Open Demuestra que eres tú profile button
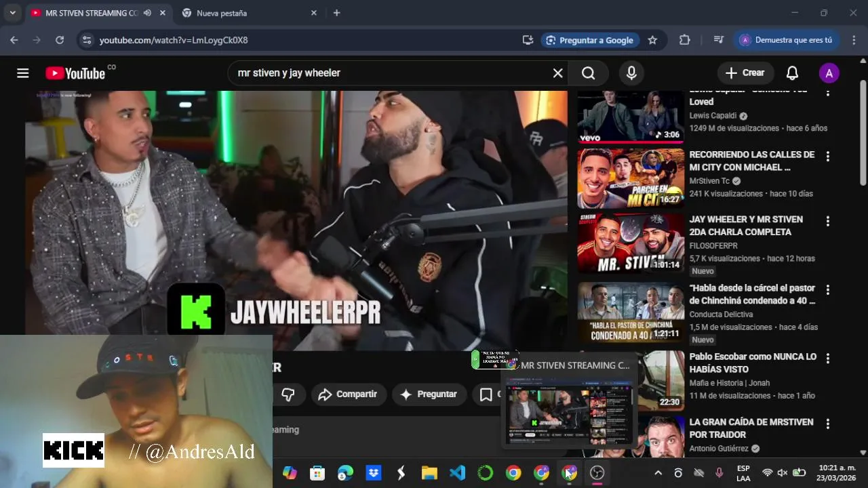This screenshot has width=868, height=488. 786,40
